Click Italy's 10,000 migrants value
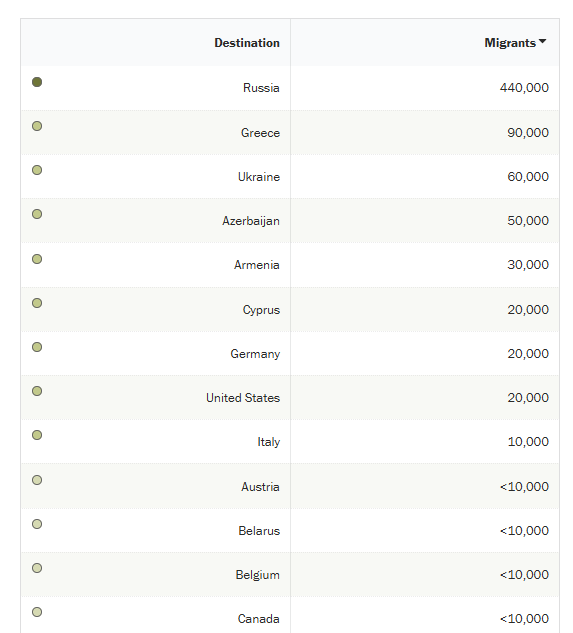Screen dimensions: 573x633 tap(528, 442)
